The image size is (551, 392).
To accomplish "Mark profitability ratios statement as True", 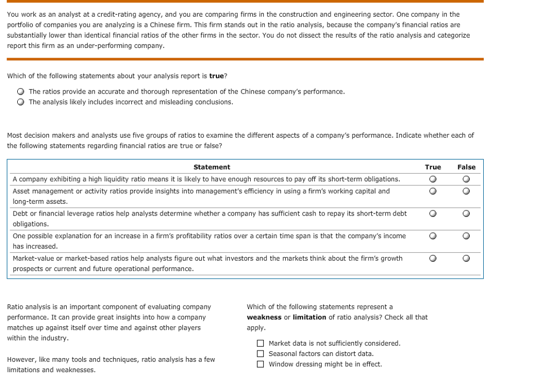I will pyautogui.click(x=433, y=236).
